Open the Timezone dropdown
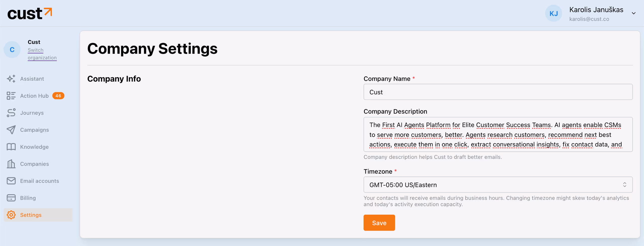This screenshot has width=644, height=246. coord(498,185)
